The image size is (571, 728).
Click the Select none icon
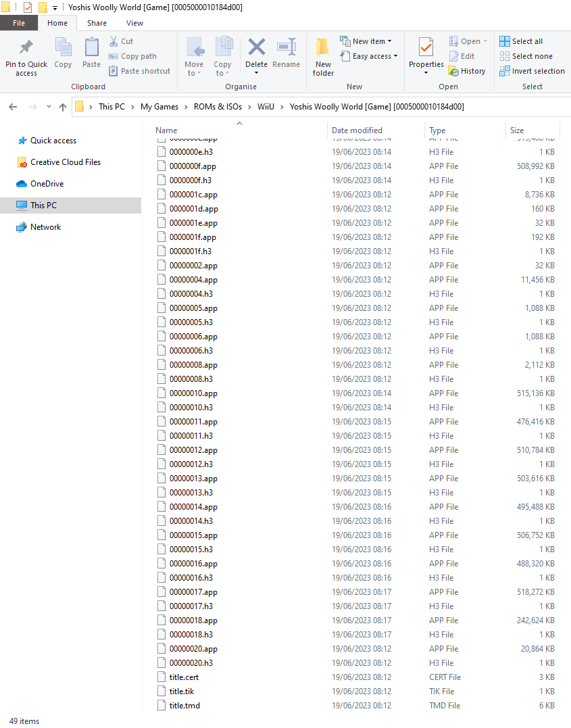click(505, 56)
